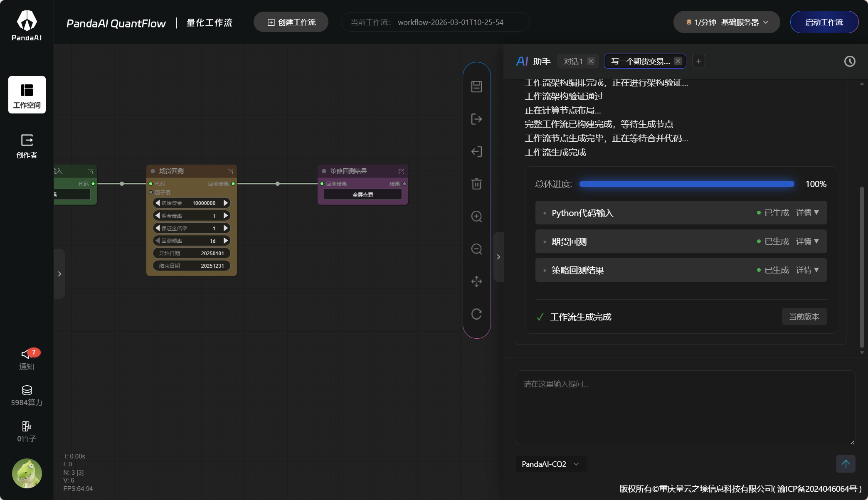
Task: Expand 详情 for 期货回测 in AI panel
Action: click(807, 241)
